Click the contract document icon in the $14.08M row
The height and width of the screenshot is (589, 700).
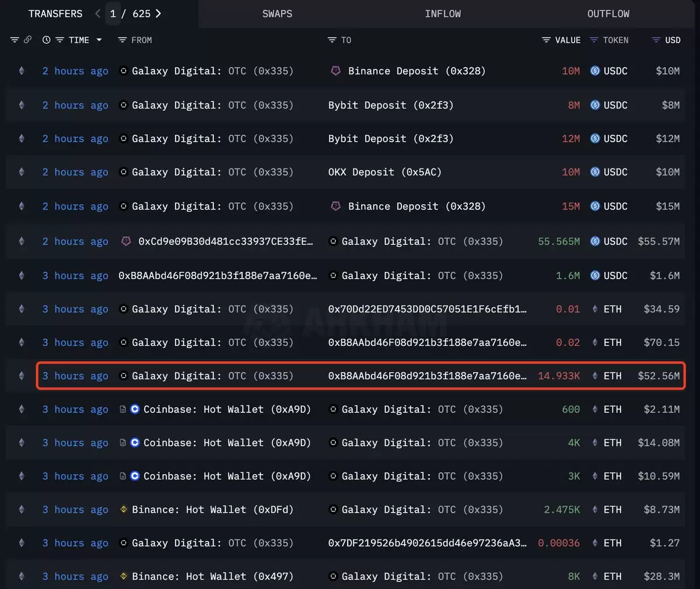pos(123,443)
